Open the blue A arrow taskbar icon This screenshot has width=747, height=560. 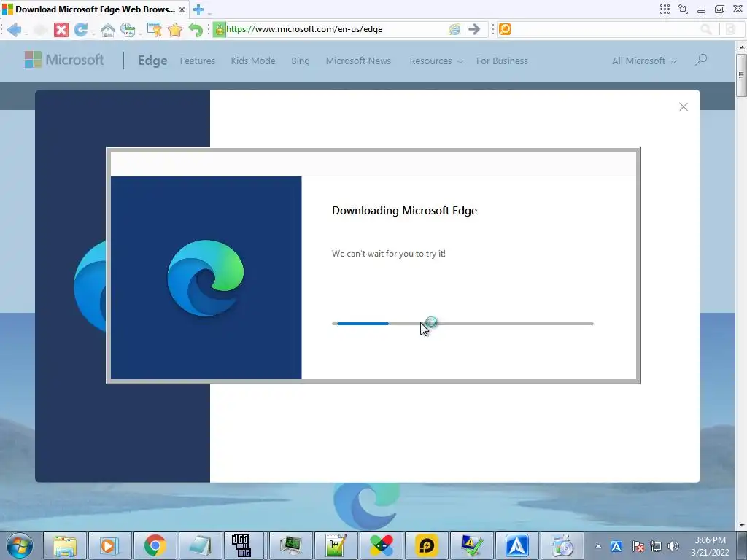[517, 545]
